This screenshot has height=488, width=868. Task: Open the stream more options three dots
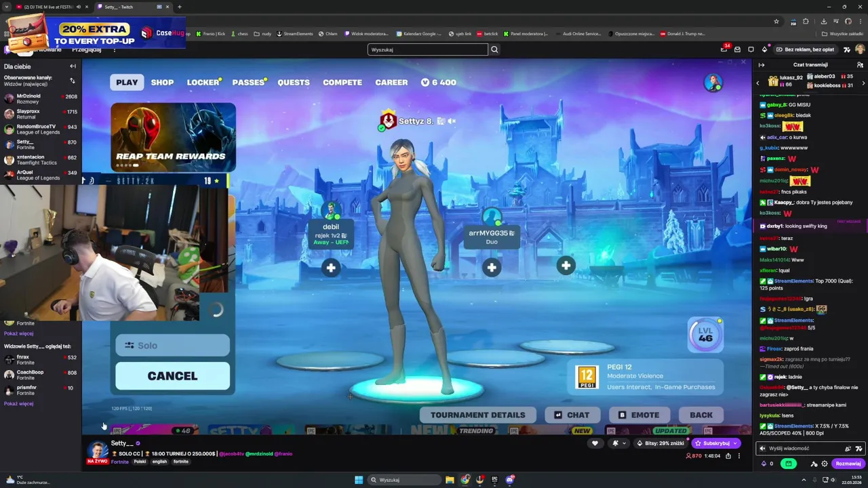click(x=739, y=456)
